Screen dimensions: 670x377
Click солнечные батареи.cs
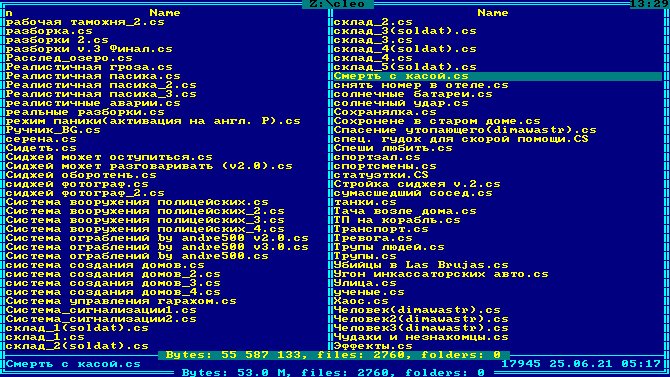click(413, 94)
